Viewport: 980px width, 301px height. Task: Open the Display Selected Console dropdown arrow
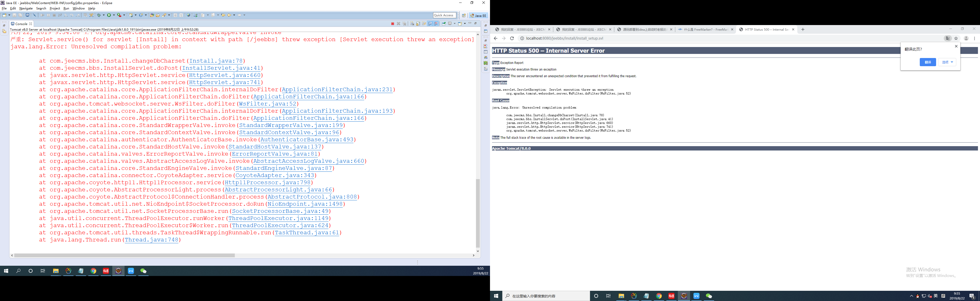(455, 24)
